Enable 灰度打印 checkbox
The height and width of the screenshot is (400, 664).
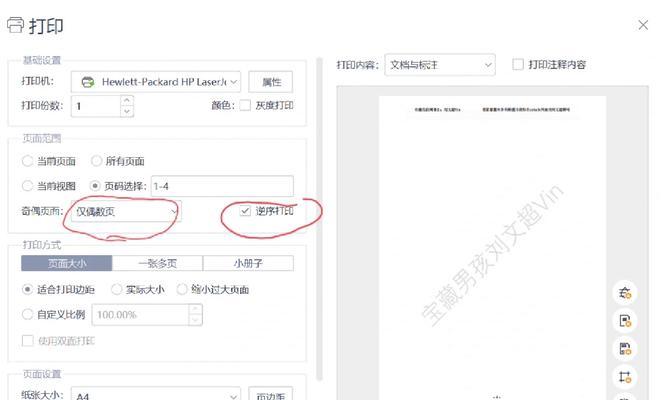[x=245, y=105]
